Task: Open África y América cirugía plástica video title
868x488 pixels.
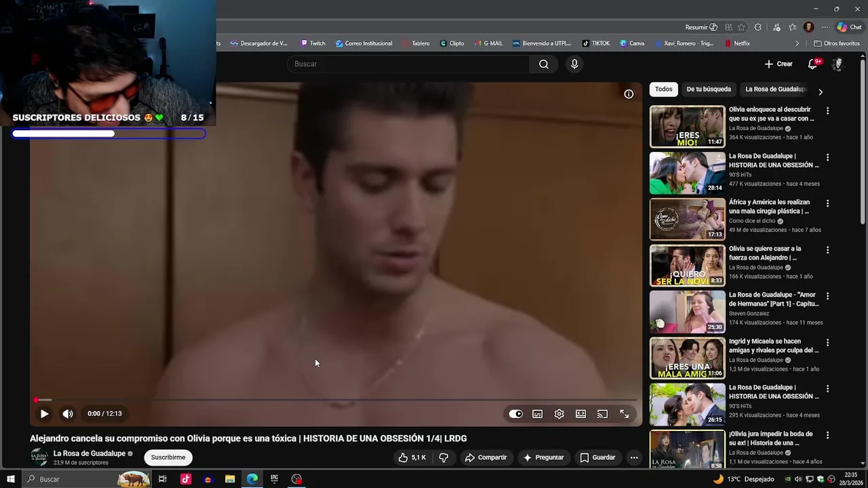Action: point(770,207)
